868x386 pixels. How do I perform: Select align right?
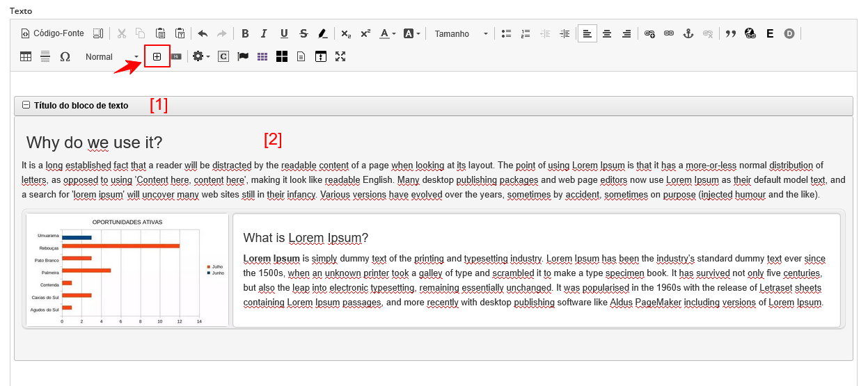click(x=626, y=33)
